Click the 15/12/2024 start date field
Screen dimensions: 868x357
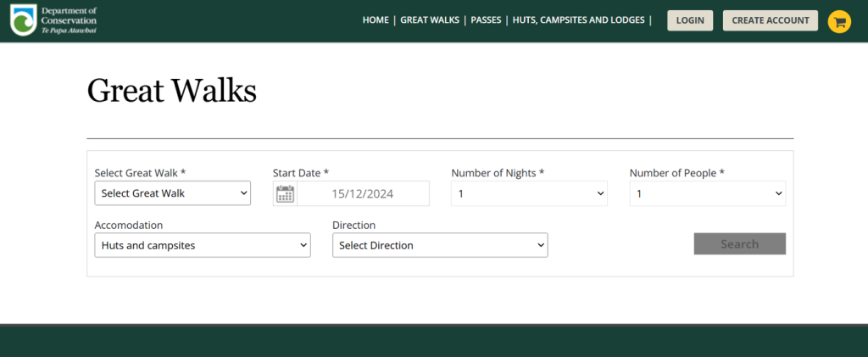[x=362, y=193]
